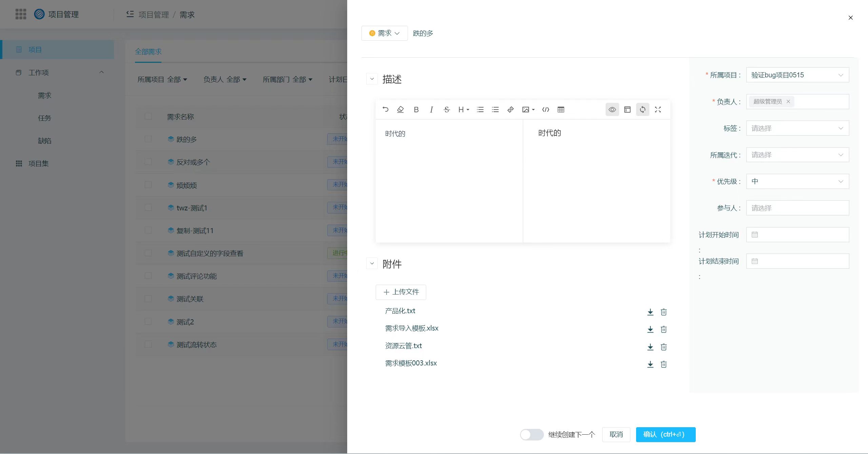Check the box for twz-测试1 row
868x454 pixels.
pos(148,207)
